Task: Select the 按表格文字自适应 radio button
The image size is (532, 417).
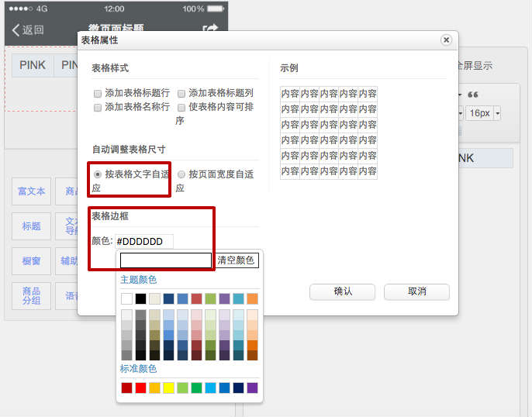Action: (x=98, y=174)
